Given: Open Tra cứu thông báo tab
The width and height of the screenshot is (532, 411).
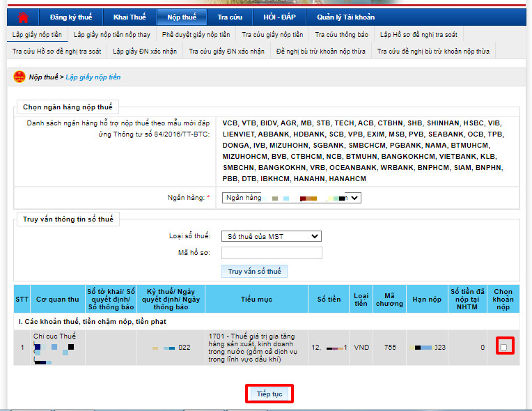Looking at the screenshot, I should (x=341, y=35).
